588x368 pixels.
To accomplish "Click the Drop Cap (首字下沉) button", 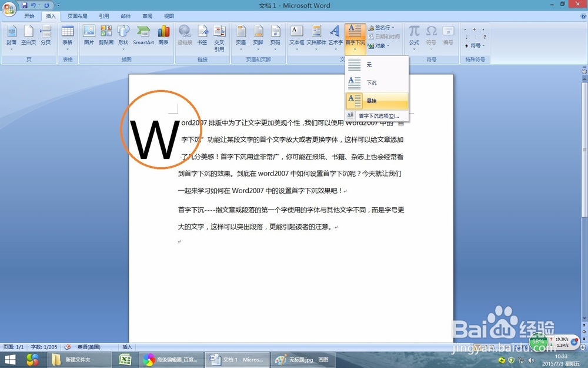I will click(x=355, y=38).
